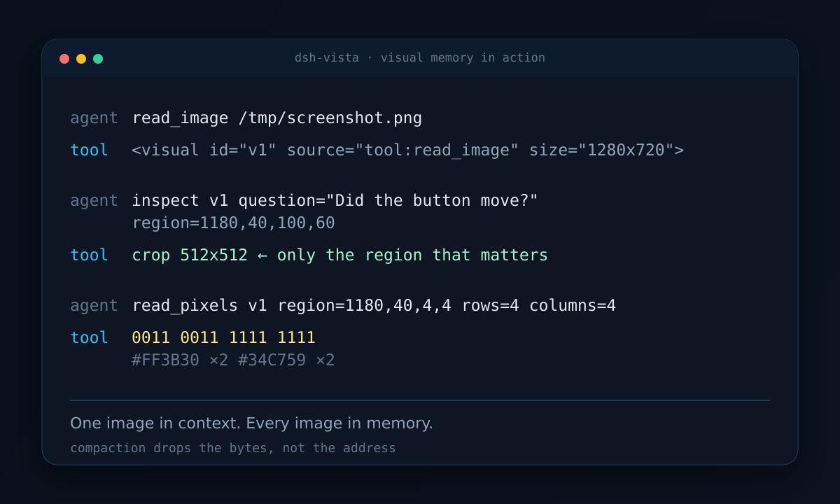This screenshot has height=504, width=840.
Task: Click the tool label beside the visual tag
Action: coord(89,150)
